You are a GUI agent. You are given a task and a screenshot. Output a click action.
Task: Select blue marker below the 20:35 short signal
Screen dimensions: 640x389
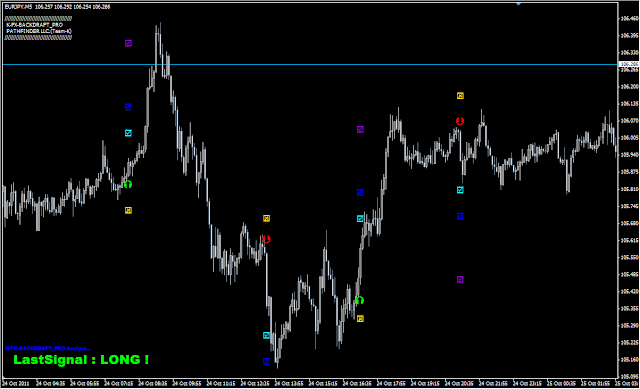[x=460, y=216]
